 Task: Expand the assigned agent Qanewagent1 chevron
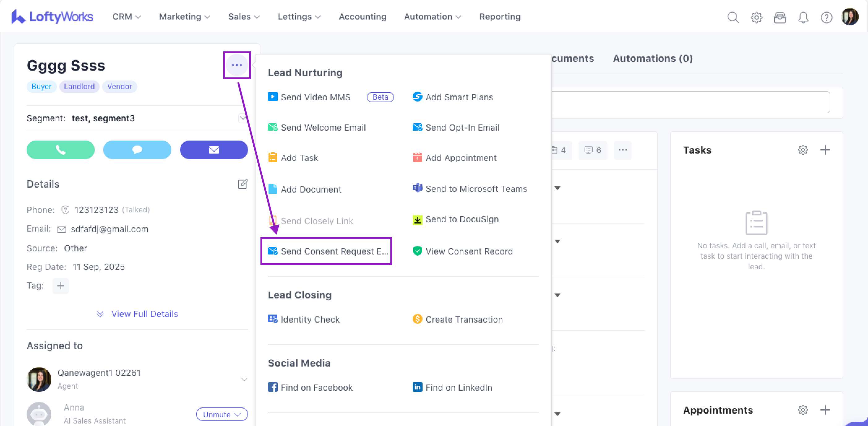click(244, 379)
